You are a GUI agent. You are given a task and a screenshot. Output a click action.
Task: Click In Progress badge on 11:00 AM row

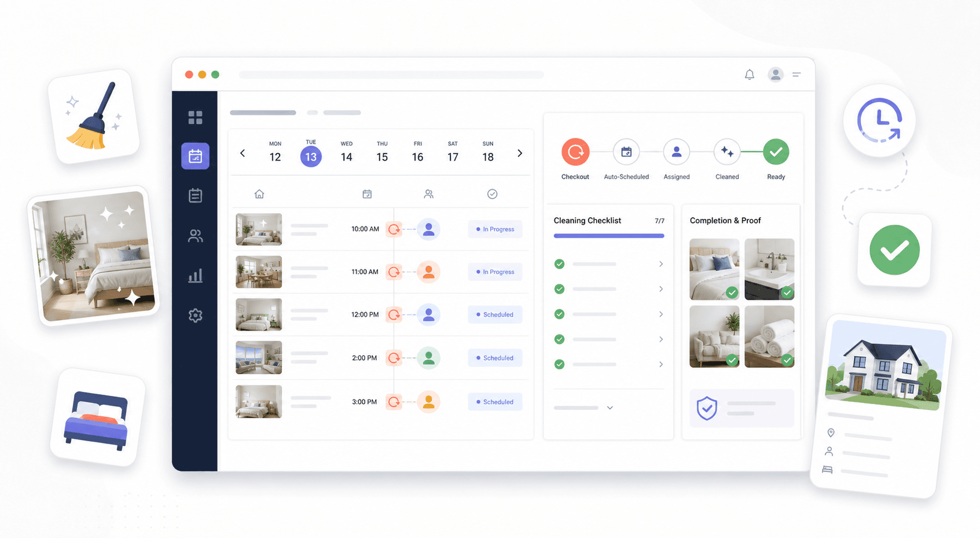[x=495, y=272]
